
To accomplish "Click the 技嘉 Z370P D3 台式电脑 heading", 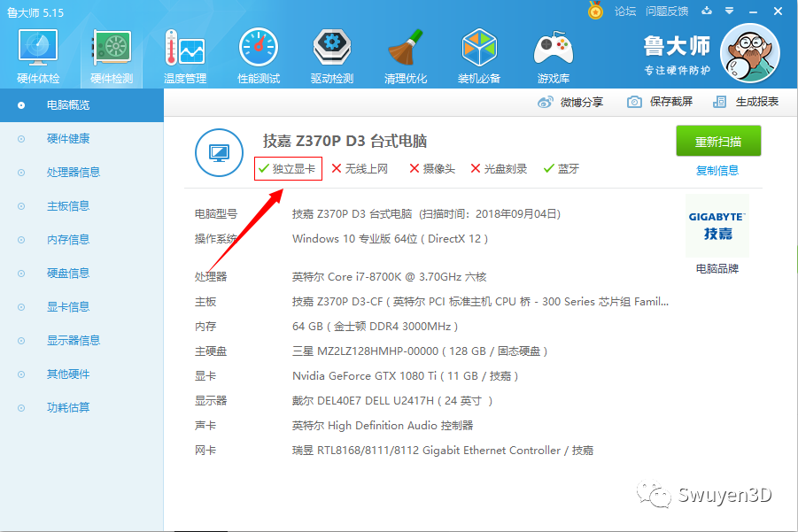I will [345, 141].
